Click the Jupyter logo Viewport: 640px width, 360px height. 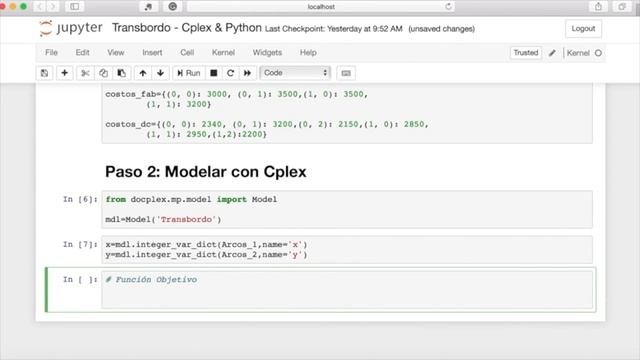(71, 28)
